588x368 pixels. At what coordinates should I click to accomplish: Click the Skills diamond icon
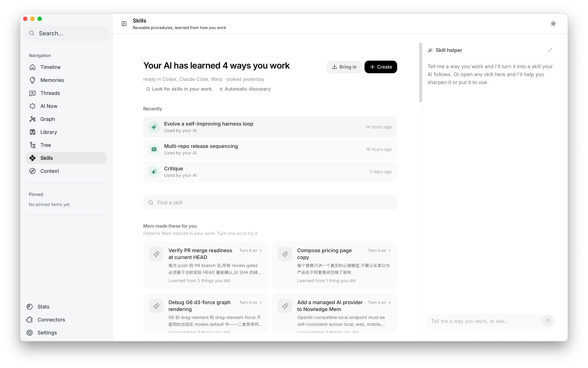click(32, 158)
